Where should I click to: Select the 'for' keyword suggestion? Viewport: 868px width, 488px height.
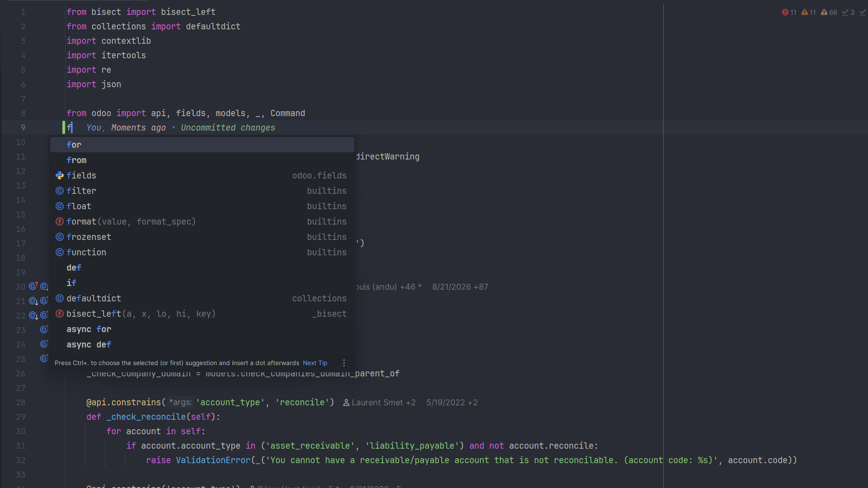point(202,145)
